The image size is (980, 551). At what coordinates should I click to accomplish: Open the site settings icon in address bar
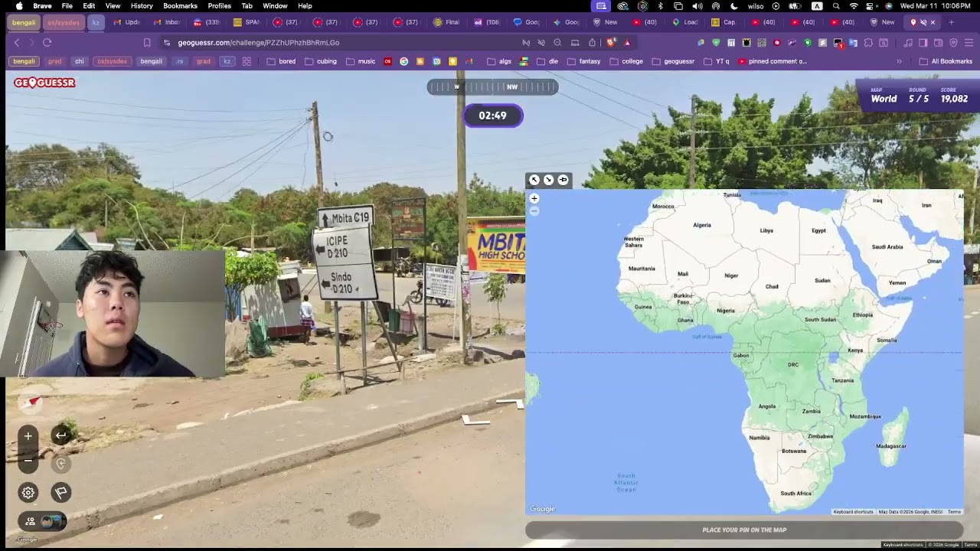[167, 43]
